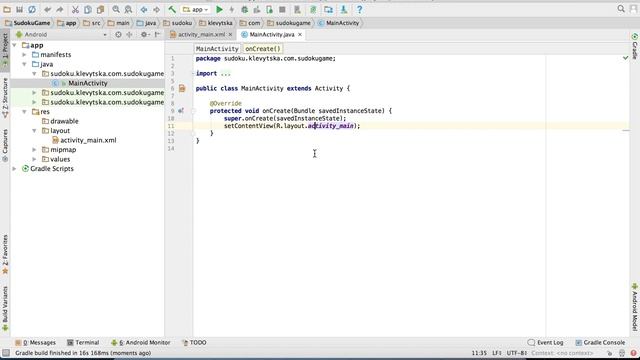
Task: Toggle the Gradle tool window on right edge
Action: [635, 46]
